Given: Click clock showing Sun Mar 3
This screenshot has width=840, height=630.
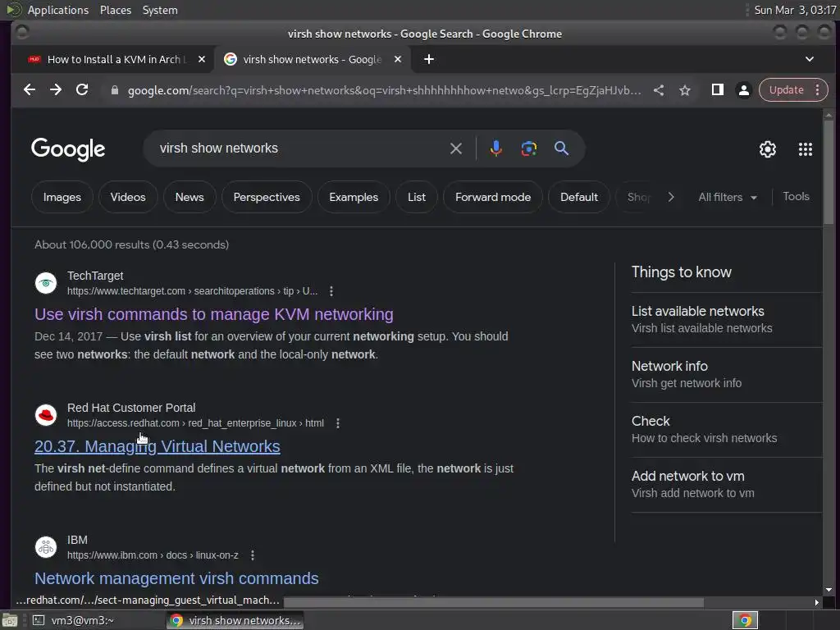Looking at the screenshot, I should pyautogui.click(x=795, y=10).
